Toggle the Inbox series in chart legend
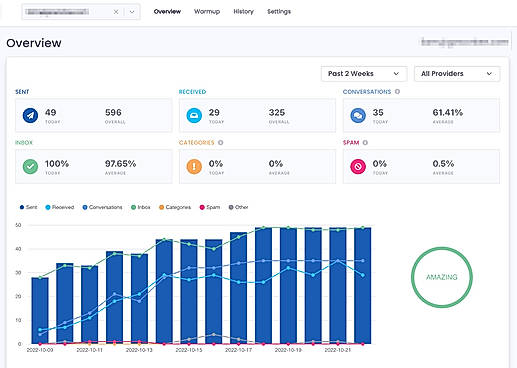 tap(141, 207)
